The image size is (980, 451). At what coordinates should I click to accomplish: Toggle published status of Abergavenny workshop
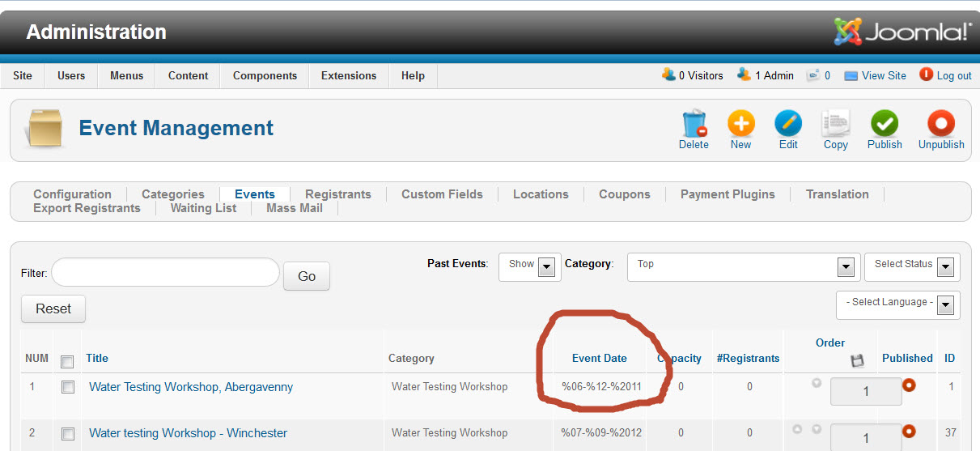click(x=909, y=385)
